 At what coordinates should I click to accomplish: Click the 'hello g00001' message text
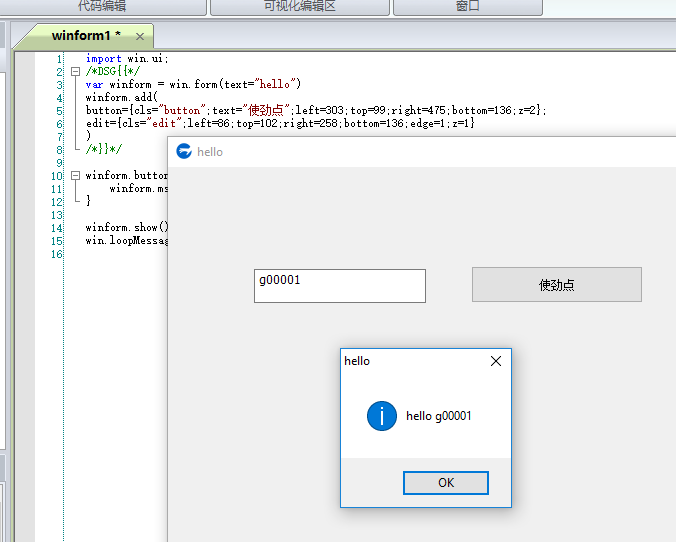(x=438, y=416)
